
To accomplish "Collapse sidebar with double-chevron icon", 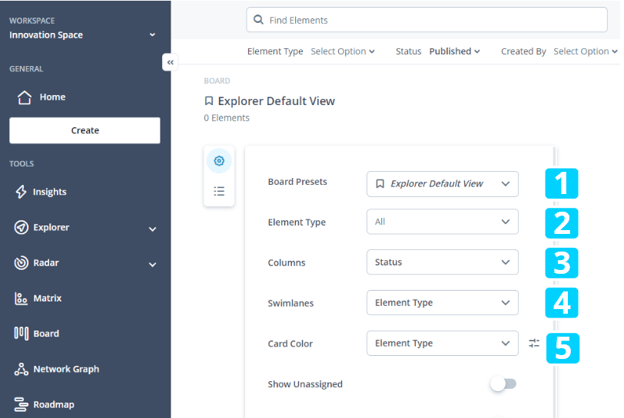I will [170, 62].
